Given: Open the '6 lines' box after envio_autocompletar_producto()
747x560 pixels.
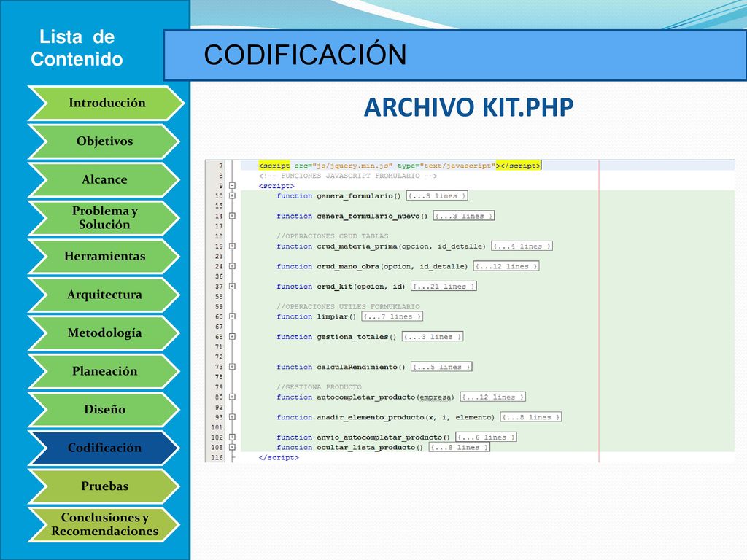Looking at the screenshot, I should pos(487,437).
